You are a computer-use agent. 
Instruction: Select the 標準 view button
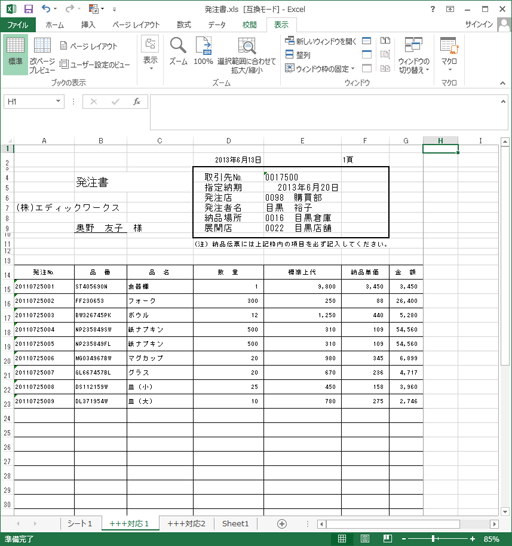15,54
